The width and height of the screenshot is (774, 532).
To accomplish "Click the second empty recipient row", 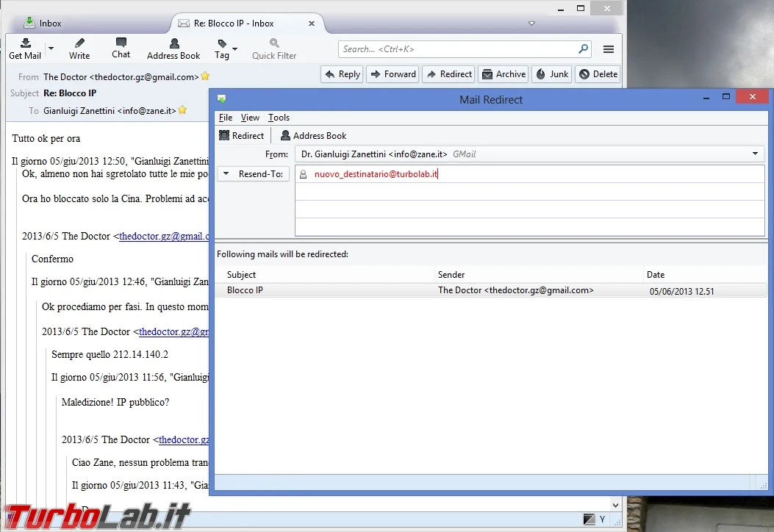I will (x=530, y=192).
